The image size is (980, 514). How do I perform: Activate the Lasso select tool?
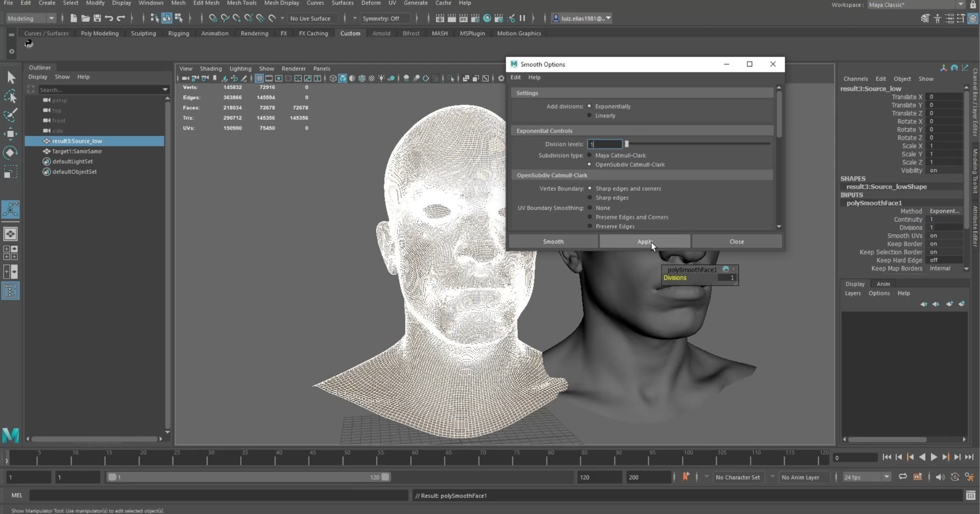(11, 97)
